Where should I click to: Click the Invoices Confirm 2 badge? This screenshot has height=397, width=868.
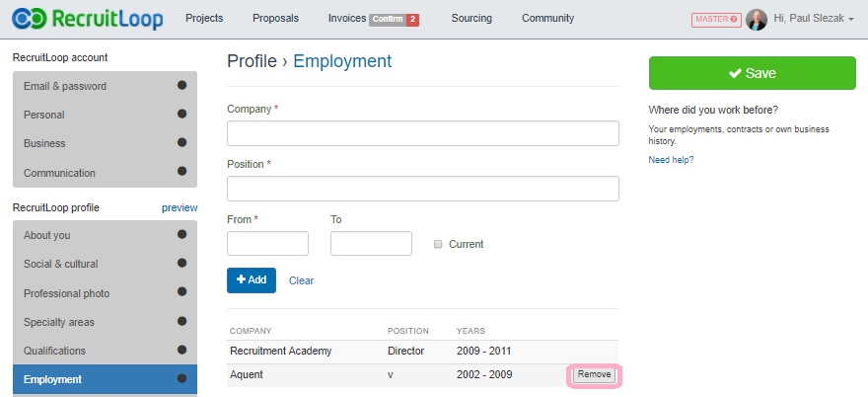coord(394,20)
